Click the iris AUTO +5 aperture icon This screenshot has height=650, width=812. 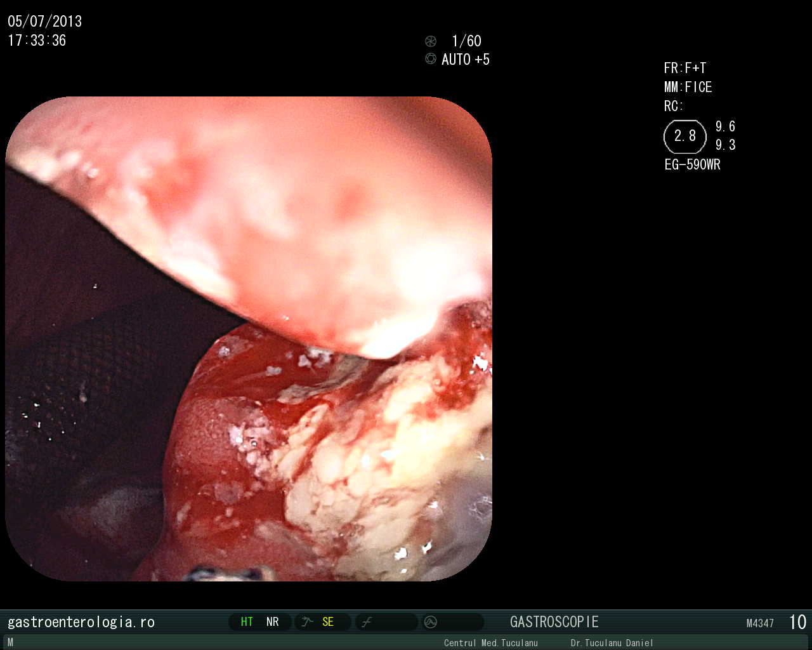[431, 59]
